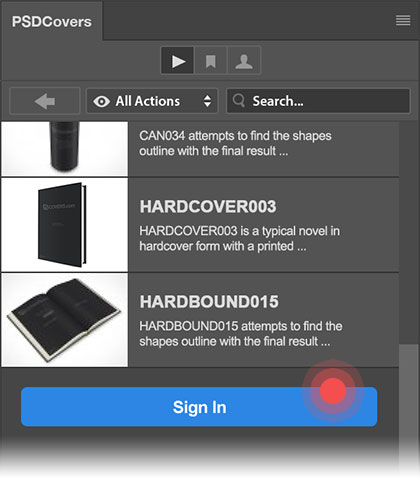Select the HARDCOVER003 title
This screenshot has width=420, height=480.
[x=208, y=207]
